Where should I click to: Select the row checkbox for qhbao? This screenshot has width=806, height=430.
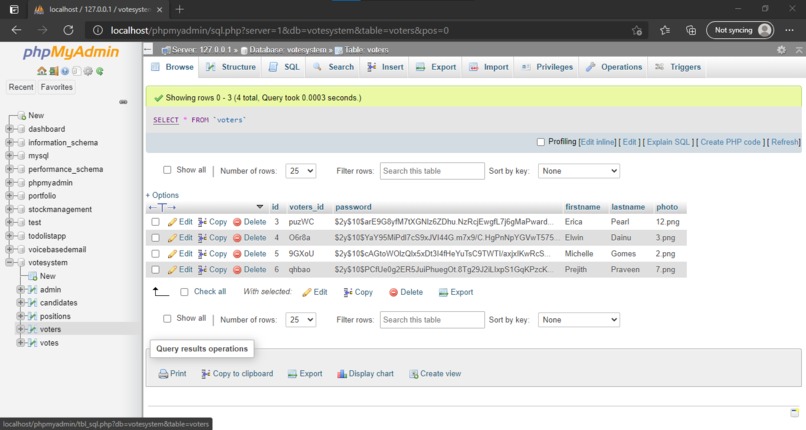[155, 270]
